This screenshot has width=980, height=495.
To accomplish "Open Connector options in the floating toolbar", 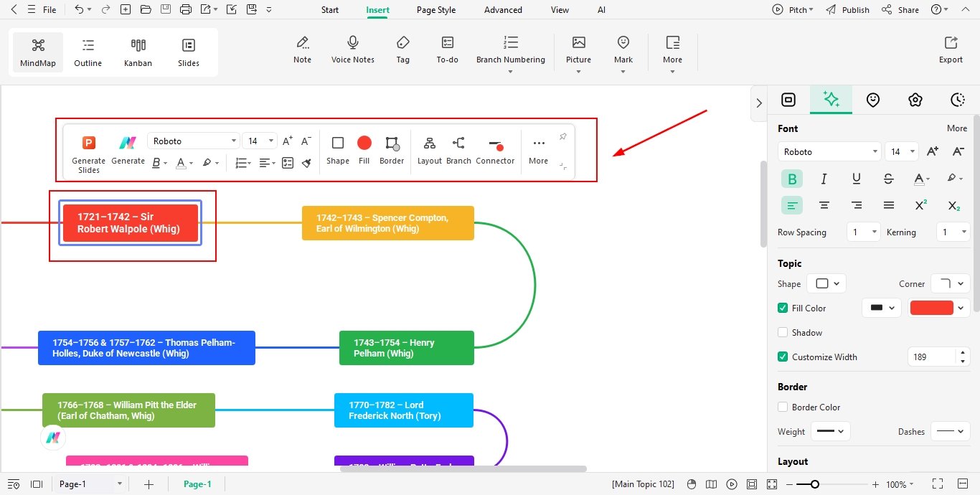I will pyautogui.click(x=496, y=151).
